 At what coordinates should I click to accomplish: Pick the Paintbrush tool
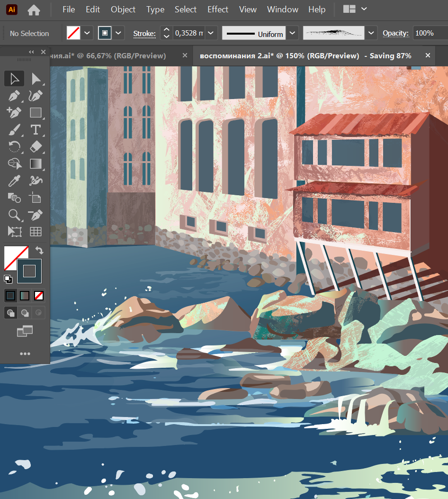point(14,130)
